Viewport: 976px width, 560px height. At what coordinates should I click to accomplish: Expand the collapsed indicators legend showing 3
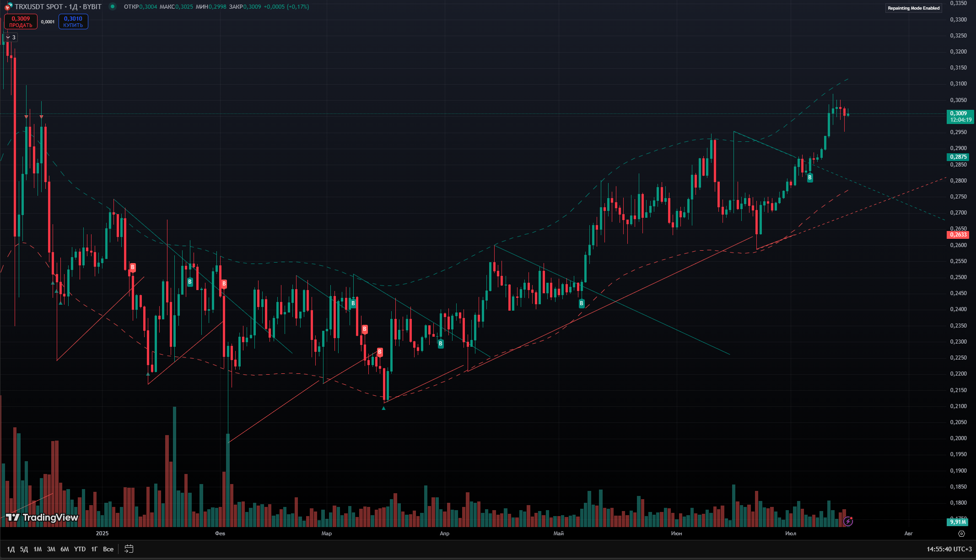[11, 38]
